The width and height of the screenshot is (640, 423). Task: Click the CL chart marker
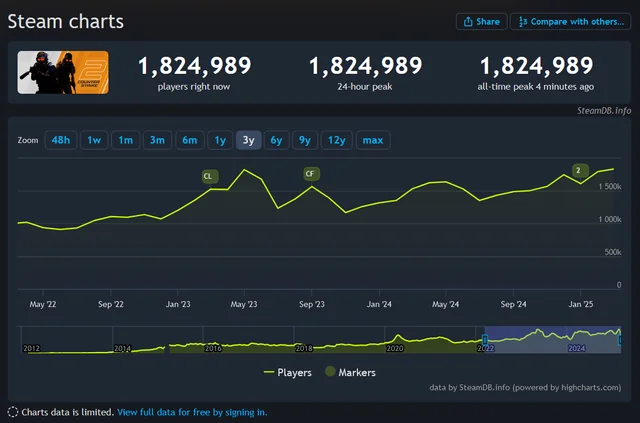point(210,176)
